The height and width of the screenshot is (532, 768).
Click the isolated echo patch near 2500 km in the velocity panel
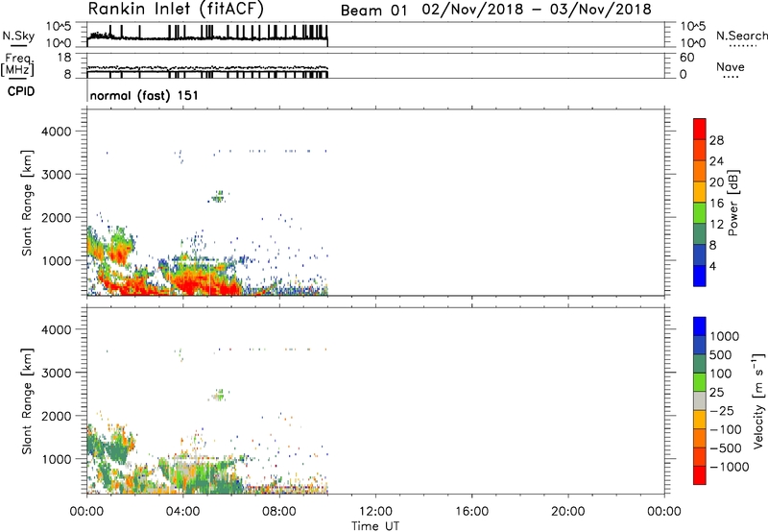point(219,395)
